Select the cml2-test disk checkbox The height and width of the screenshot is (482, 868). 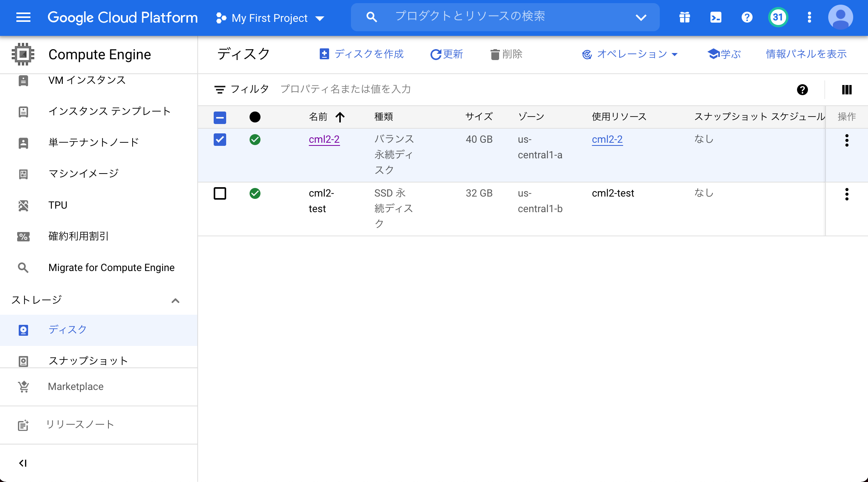pyautogui.click(x=220, y=193)
